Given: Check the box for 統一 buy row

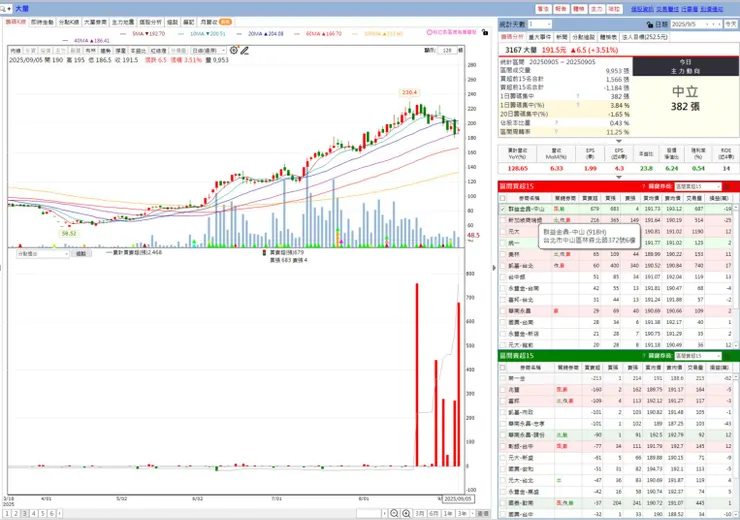Looking at the screenshot, I should [503, 243].
